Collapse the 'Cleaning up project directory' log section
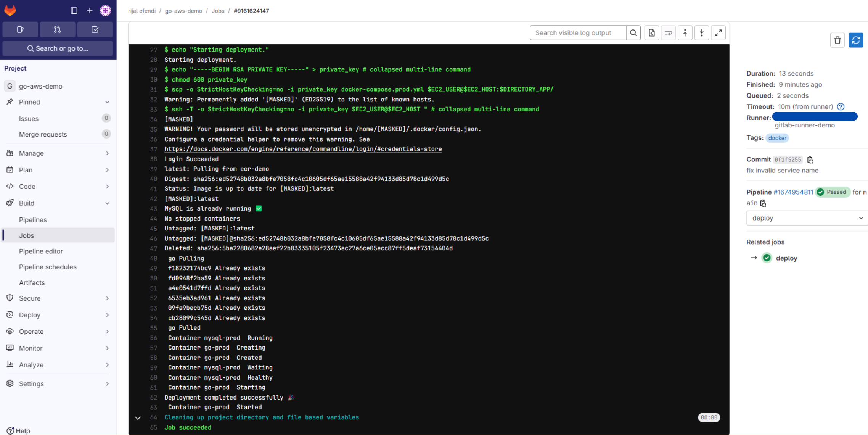The width and height of the screenshot is (868, 435). click(138, 418)
